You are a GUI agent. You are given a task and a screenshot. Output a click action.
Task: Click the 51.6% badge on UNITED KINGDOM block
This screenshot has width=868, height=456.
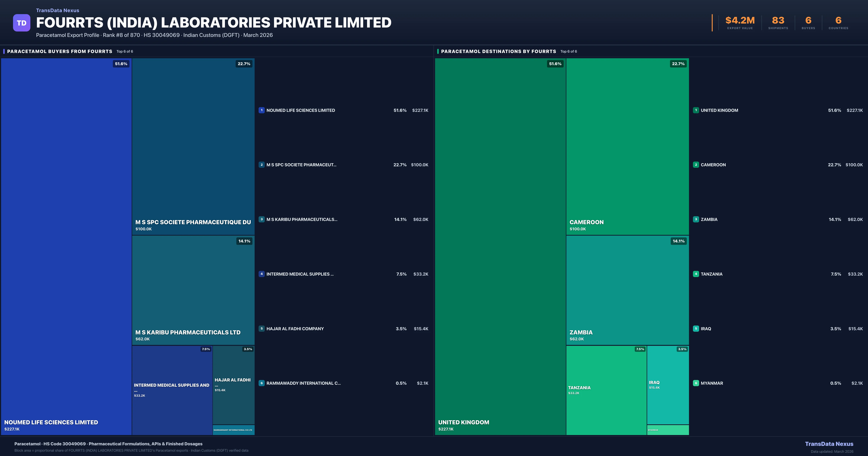point(555,64)
